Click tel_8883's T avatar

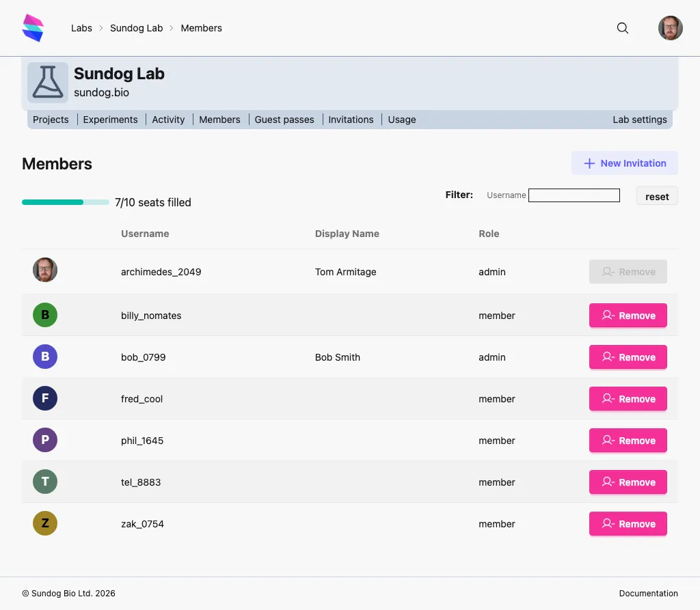point(45,482)
